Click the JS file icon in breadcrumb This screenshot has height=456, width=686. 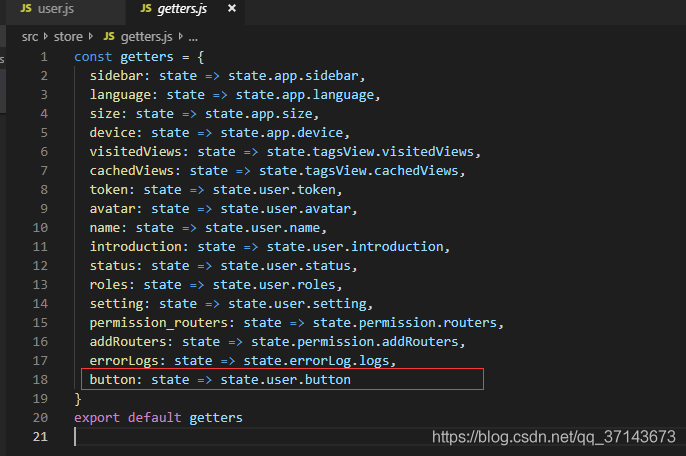109,37
